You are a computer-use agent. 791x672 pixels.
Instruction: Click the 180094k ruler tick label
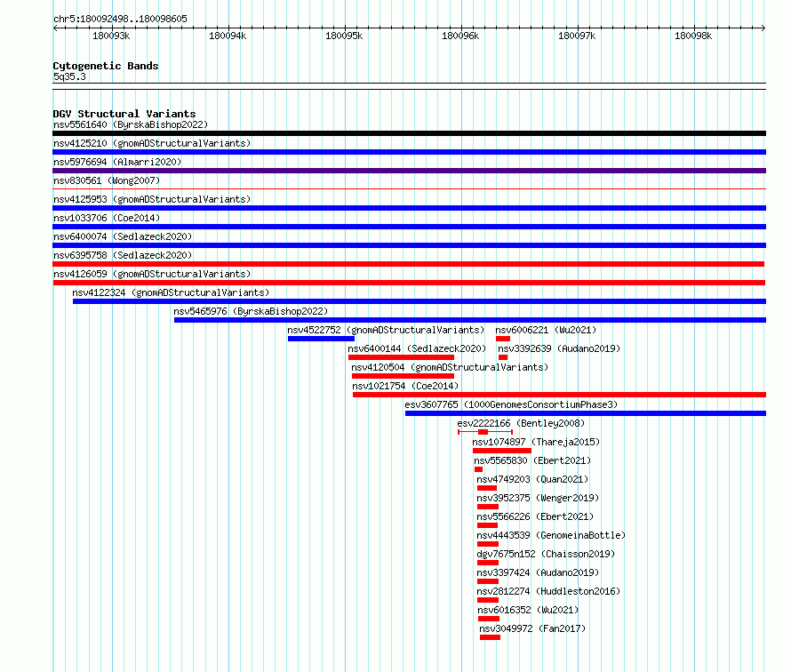pyautogui.click(x=228, y=36)
